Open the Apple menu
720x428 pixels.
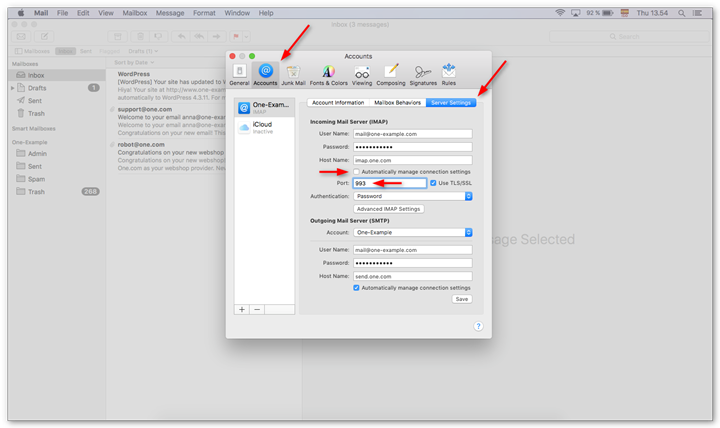point(21,13)
